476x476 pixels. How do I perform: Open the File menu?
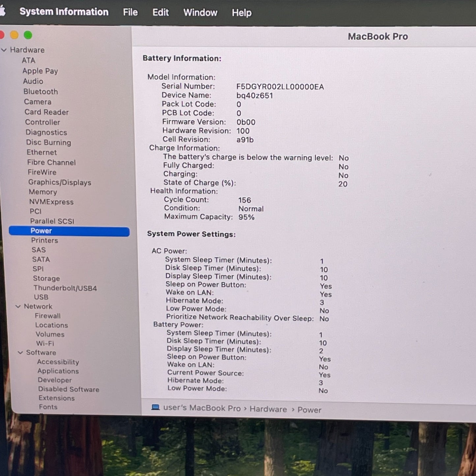pos(130,12)
